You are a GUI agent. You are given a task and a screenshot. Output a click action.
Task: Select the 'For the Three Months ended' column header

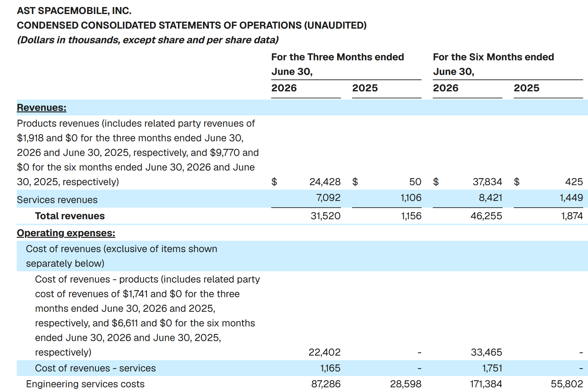point(337,57)
